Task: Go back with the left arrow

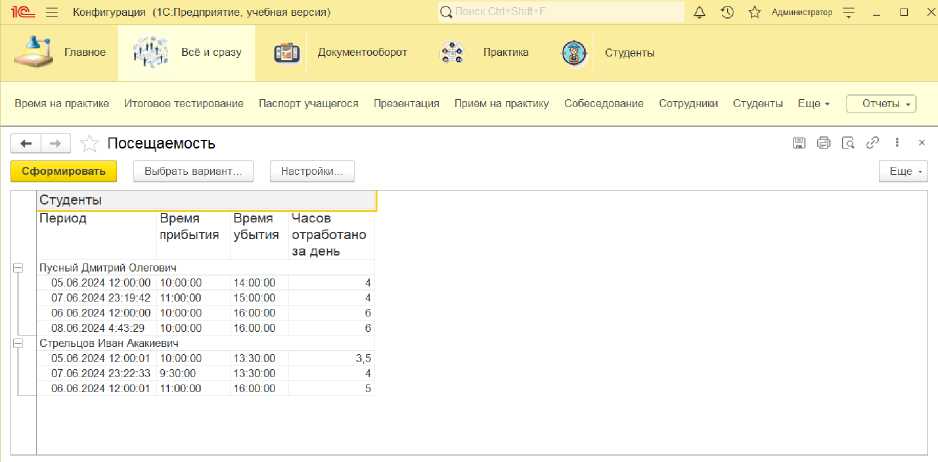Action: [26, 144]
